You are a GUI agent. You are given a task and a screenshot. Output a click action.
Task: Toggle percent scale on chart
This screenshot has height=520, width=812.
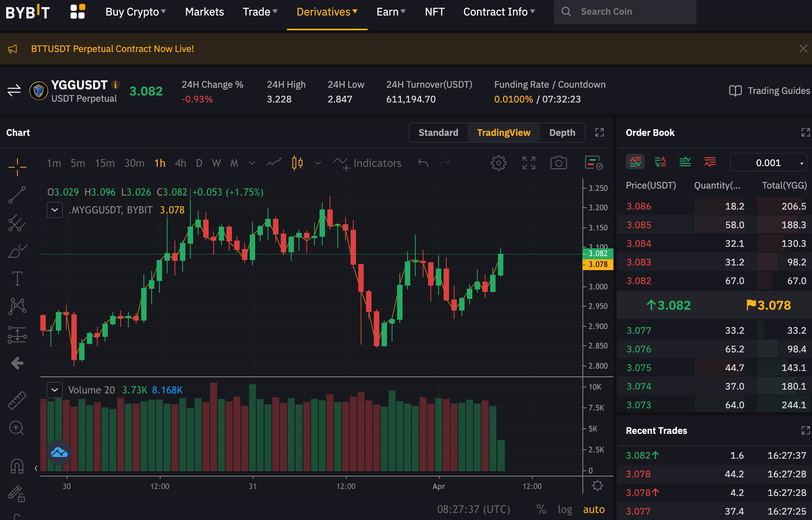tap(541, 509)
